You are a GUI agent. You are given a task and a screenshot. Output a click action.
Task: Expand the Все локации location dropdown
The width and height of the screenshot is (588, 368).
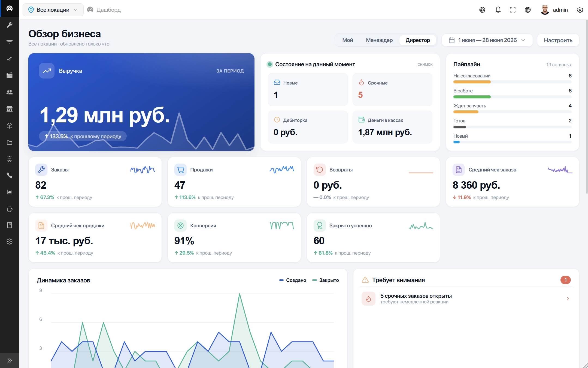pos(53,10)
